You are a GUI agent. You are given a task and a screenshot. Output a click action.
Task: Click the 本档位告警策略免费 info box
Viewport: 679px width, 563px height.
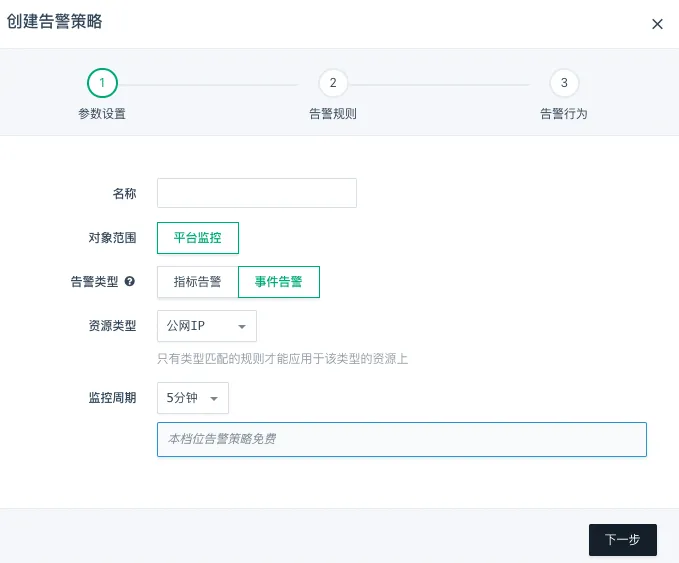[401, 439]
